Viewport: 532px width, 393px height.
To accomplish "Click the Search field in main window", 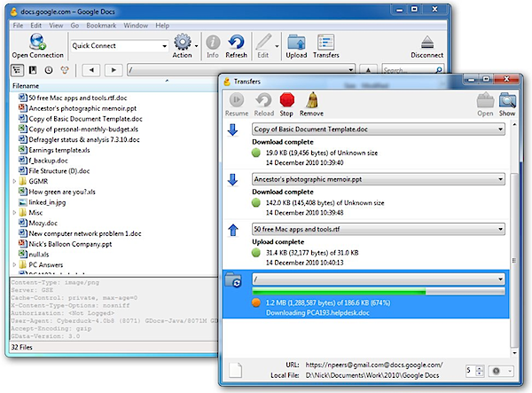I will [x=413, y=70].
